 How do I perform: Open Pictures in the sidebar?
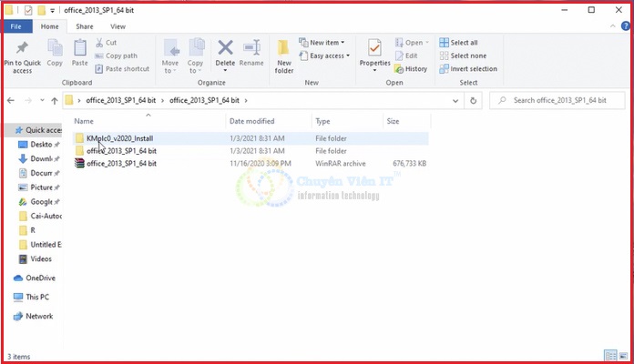pyautogui.click(x=39, y=187)
